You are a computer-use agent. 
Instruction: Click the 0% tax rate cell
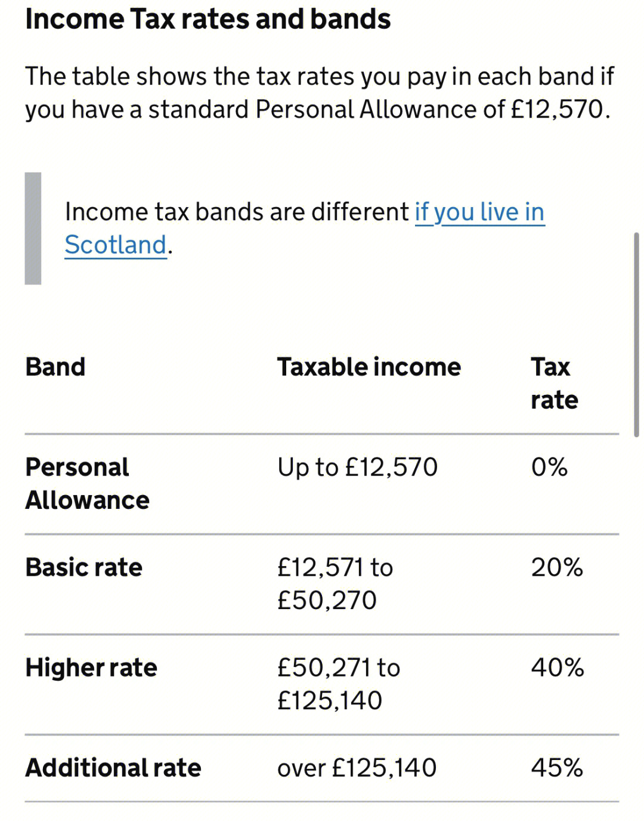pos(549,467)
